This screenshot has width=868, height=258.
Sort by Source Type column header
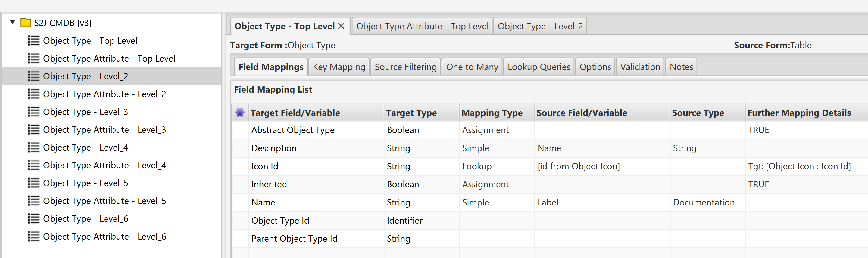[707, 113]
